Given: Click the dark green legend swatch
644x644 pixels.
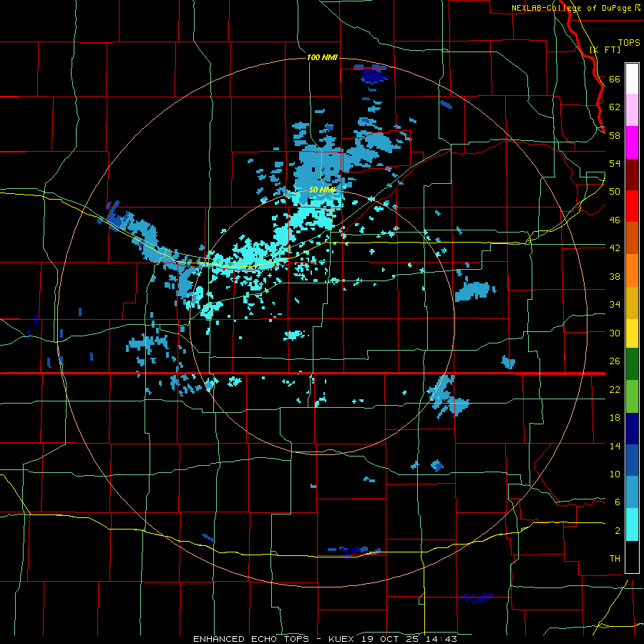Looking at the screenshot, I should 632,364.
